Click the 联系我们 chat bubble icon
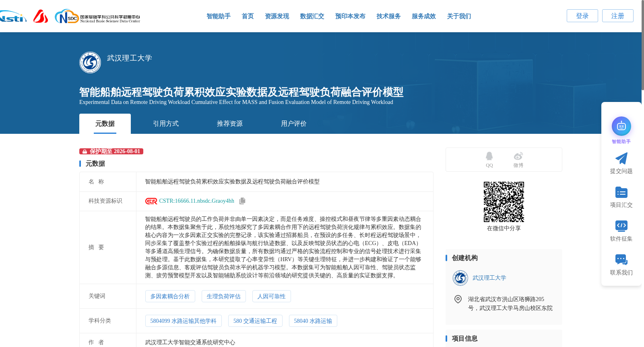This screenshot has height=347, width=644. coord(621,260)
